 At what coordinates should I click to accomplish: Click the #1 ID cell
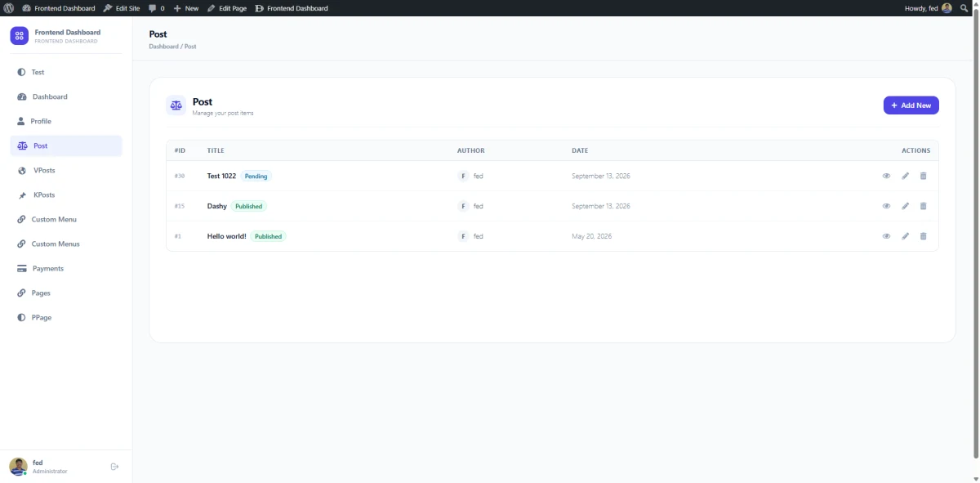tap(177, 236)
